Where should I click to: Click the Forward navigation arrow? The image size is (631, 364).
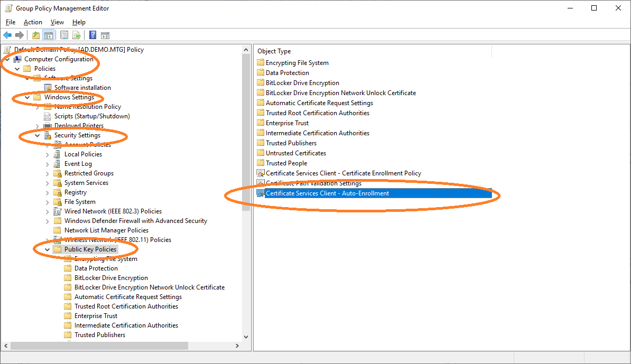(20, 35)
